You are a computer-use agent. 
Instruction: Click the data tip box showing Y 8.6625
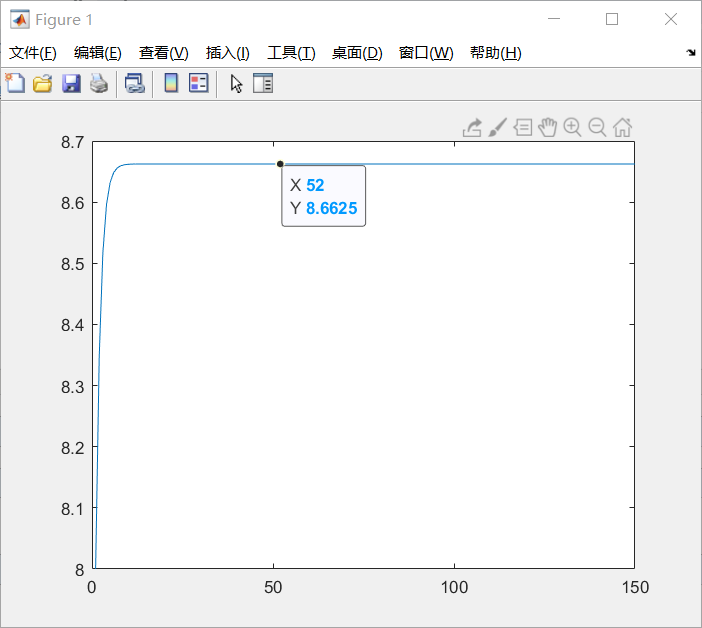click(x=324, y=196)
